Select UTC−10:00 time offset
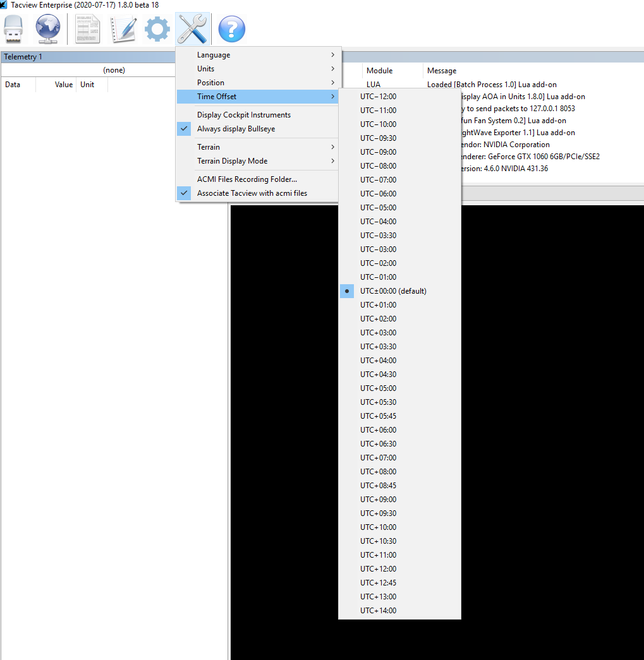The height and width of the screenshot is (660, 644). tap(399, 124)
